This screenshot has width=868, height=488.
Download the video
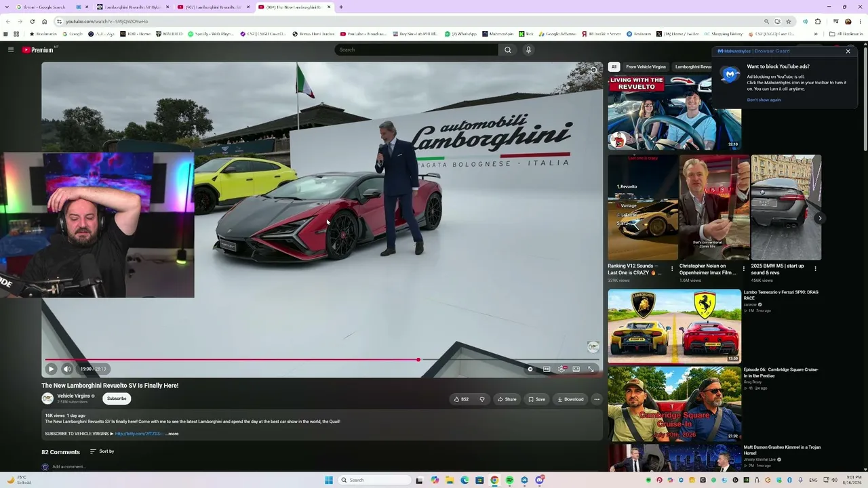570,399
